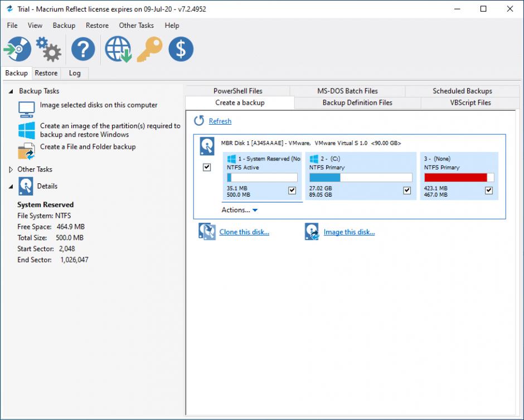Screen dimensions: 524x420
Task: Click the golden key license icon
Action: (150, 49)
